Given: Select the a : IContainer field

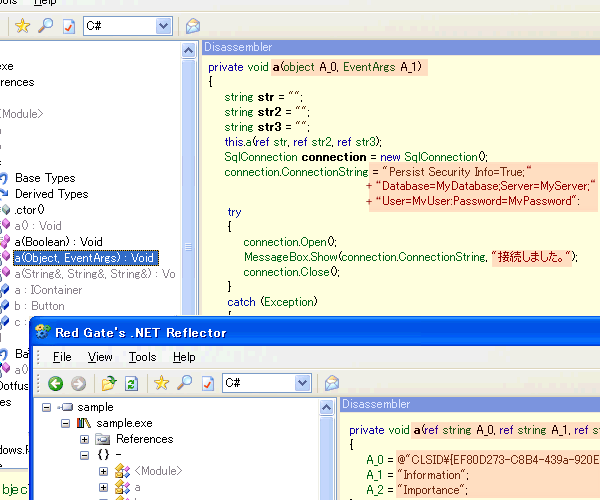Looking at the screenshot, I should pyautogui.click(x=48, y=290).
